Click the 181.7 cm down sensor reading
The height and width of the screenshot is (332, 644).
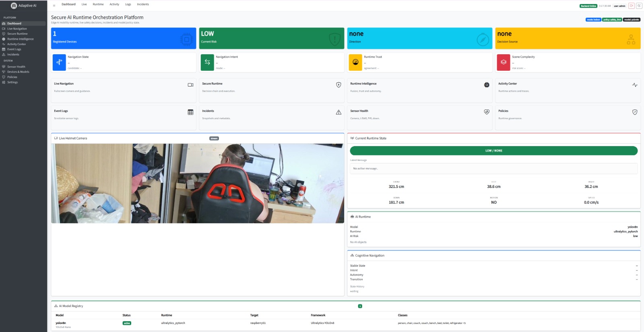[x=396, y=202]
